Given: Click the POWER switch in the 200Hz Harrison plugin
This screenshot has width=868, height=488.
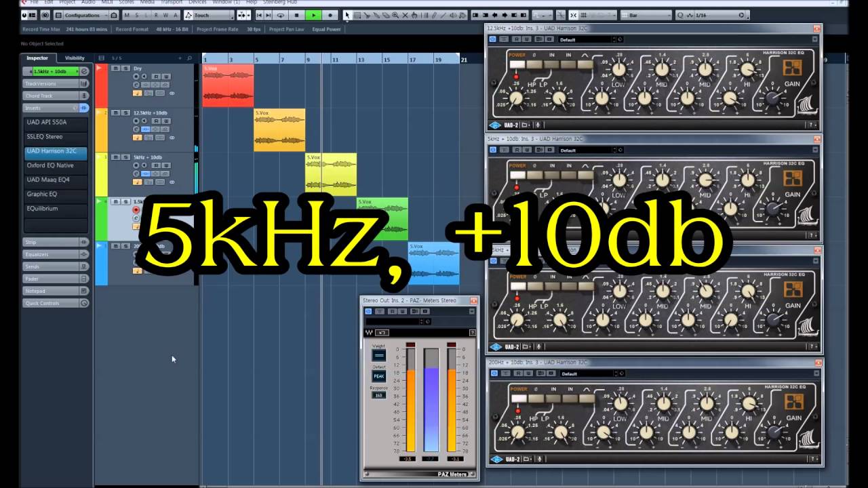Looking at the screenshot, I should 519,399.
